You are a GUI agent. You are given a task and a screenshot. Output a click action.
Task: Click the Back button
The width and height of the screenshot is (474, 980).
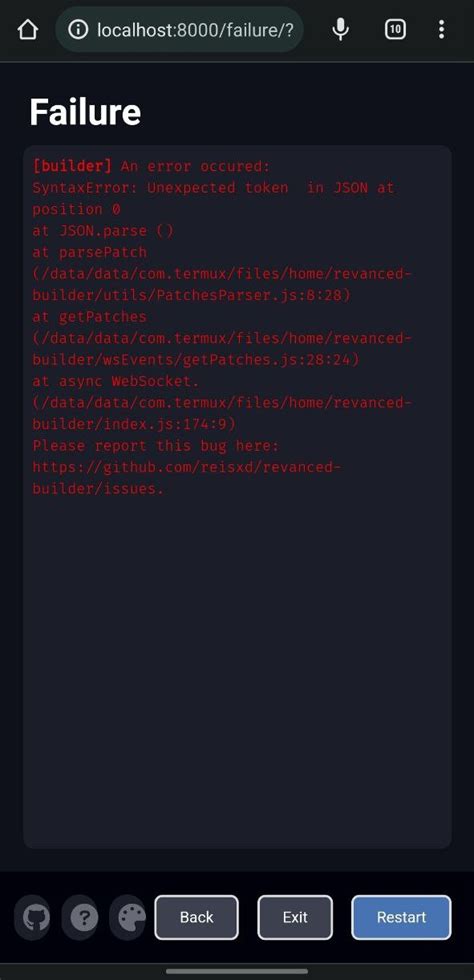pyautogui.click(x=196, y=918)
